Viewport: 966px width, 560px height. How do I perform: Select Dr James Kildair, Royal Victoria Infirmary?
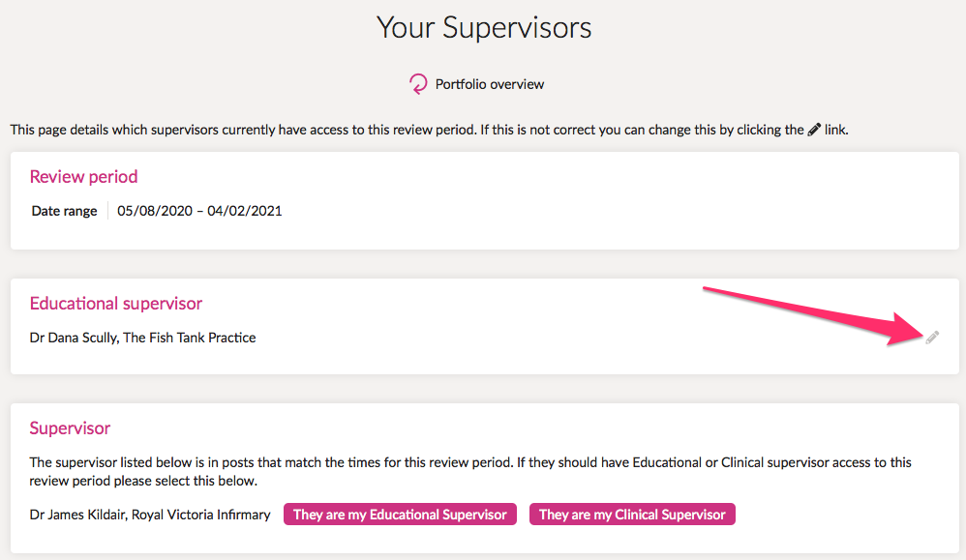point(150,515)
